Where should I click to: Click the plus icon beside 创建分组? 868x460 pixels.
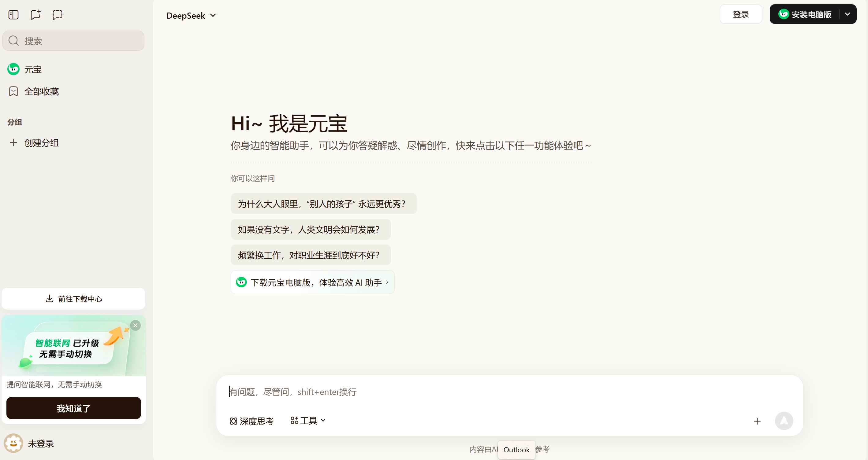point(13,143)
